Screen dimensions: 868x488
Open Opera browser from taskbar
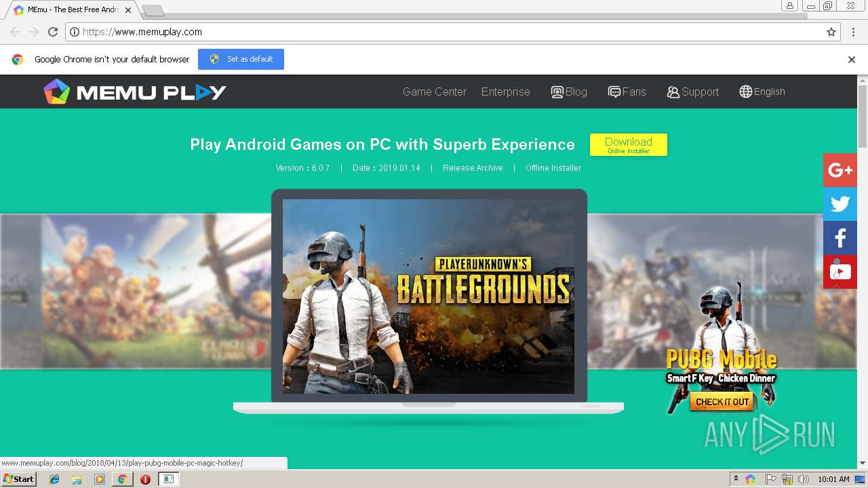pos(145,479)
